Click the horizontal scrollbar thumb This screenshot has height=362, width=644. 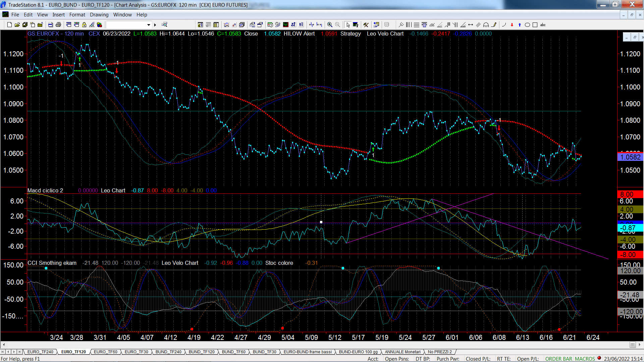(x=633, y=345)
